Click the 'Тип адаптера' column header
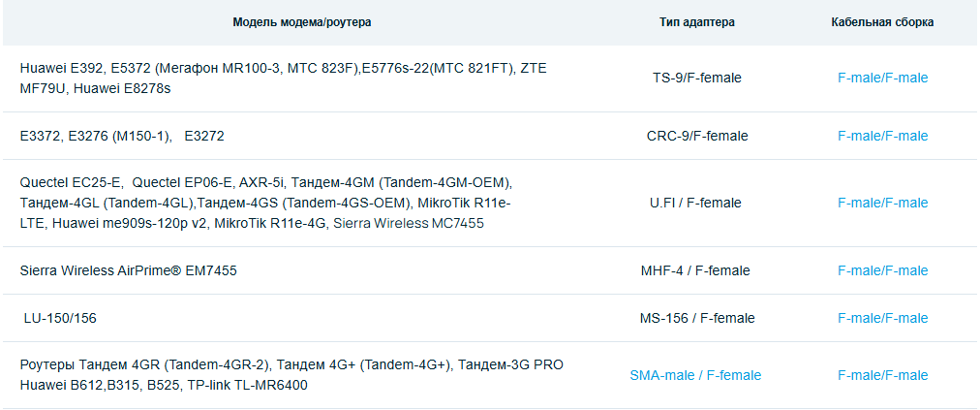This screenshot has height=410, width=980. [696, 21]
